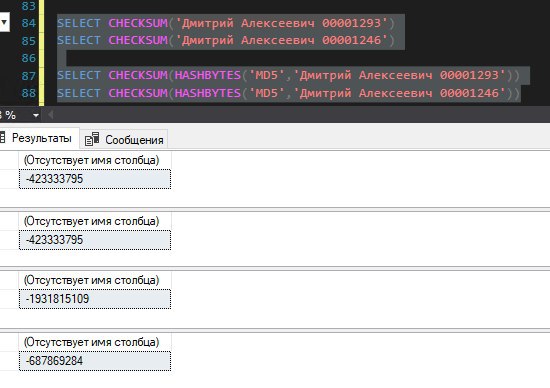
Task: Open the editor zoom percentage dropdown
Action: click(35, 115)
